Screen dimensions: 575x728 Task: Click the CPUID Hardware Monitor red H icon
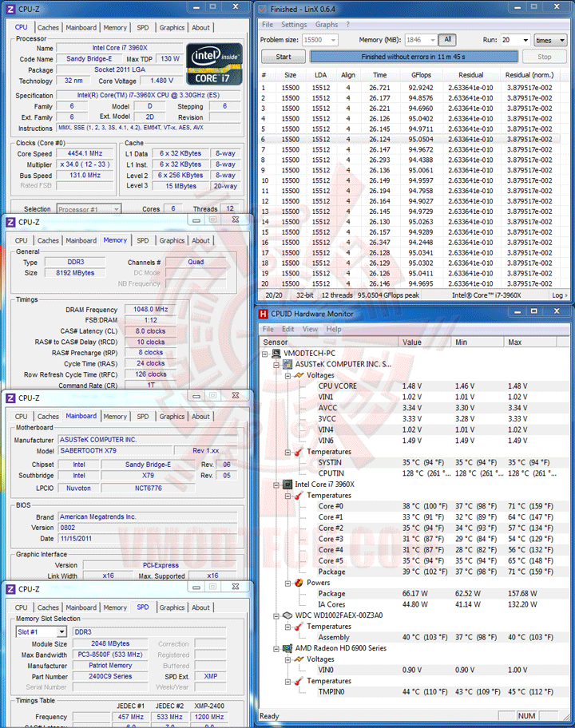[264, 314]
